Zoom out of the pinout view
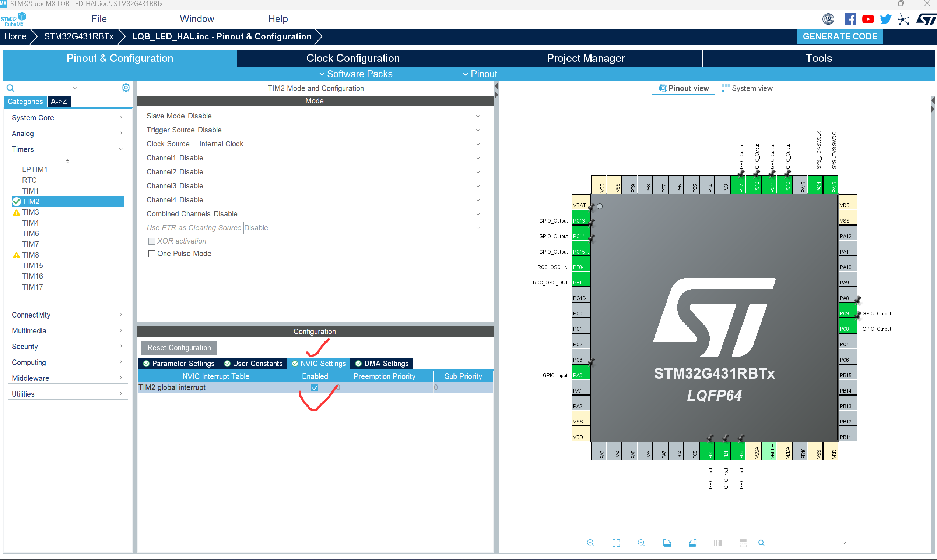937x560 pixels. tap(641, 543)
